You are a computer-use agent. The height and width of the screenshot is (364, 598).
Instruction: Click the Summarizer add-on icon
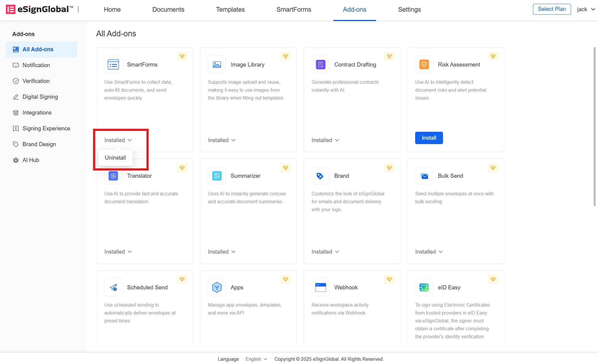(x=217, y=176)
